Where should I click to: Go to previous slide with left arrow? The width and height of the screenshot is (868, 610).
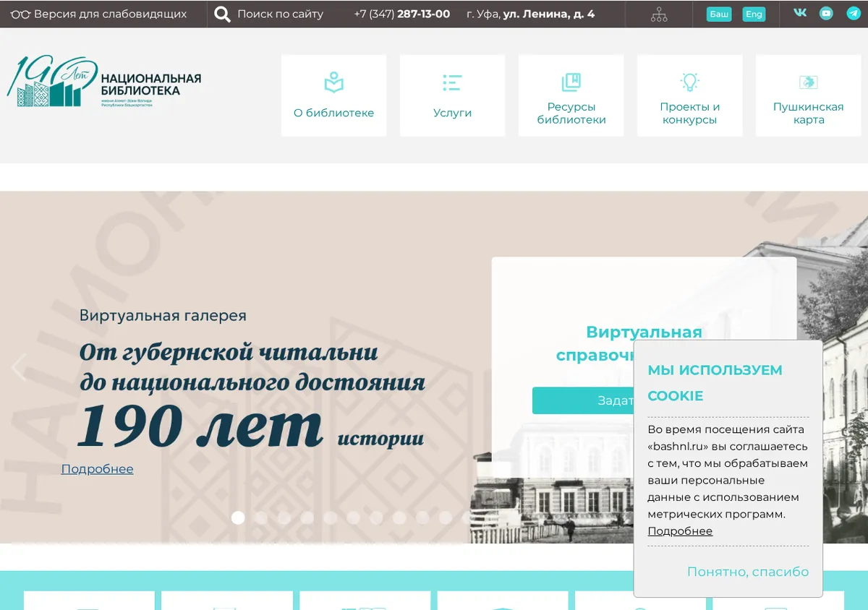19,367
